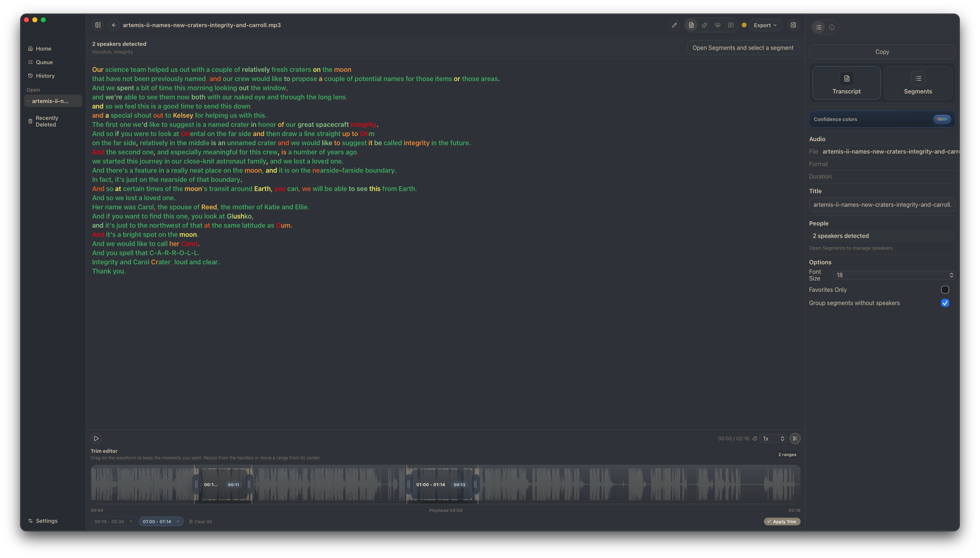This screenshot has width=980, height=558.
Task: Uncheck Group segments without speakers
Action: [x=945, y=303]
